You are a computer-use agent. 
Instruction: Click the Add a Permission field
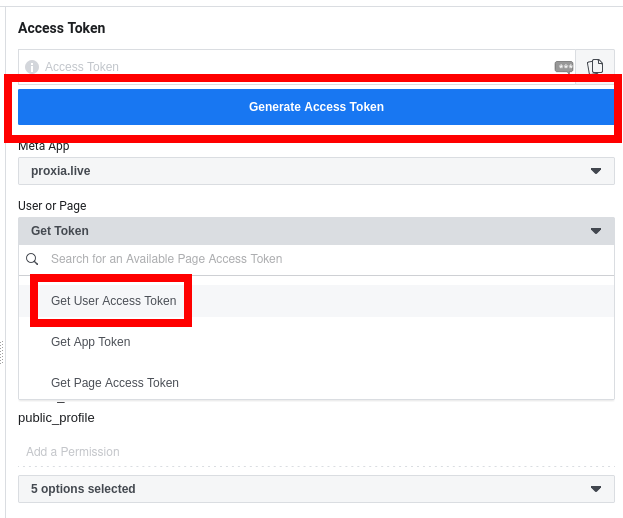click(300, 452)
